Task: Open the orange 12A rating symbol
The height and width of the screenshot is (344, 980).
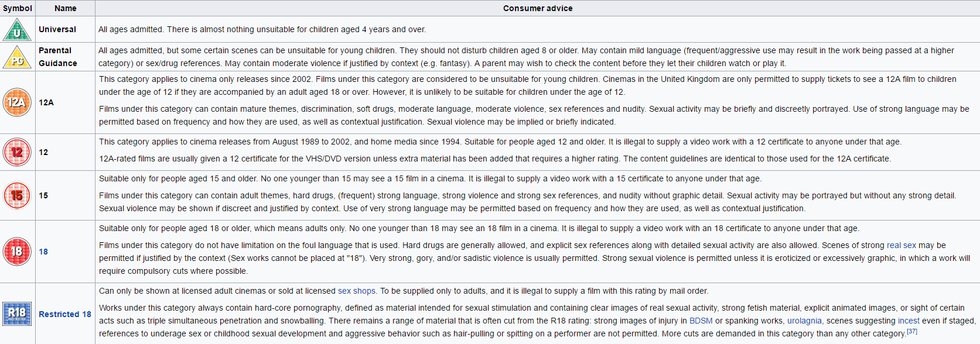Action: point(17,102)
